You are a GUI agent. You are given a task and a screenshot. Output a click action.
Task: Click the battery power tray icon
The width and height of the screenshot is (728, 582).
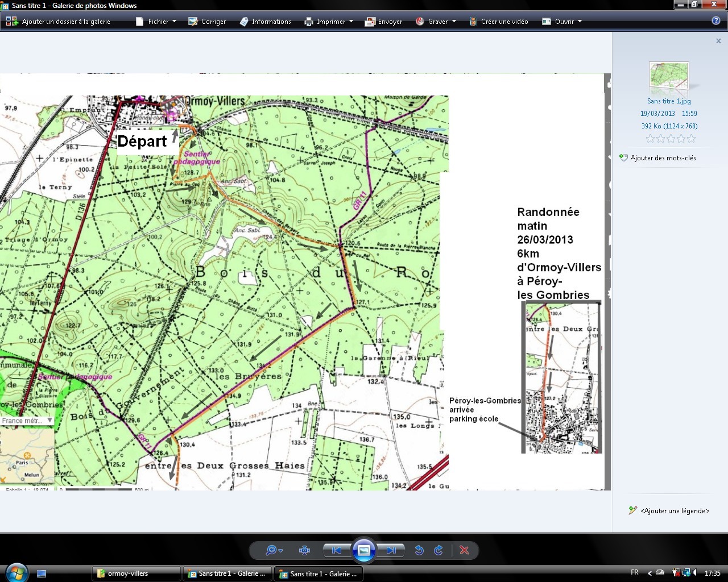pyautogui.click(x=676, y=572)
